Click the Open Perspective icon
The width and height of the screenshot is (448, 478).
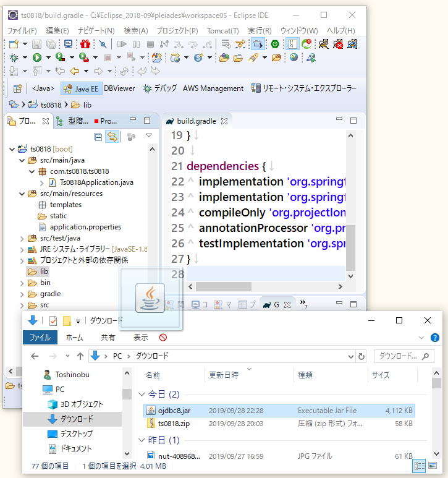pos(18,88)
